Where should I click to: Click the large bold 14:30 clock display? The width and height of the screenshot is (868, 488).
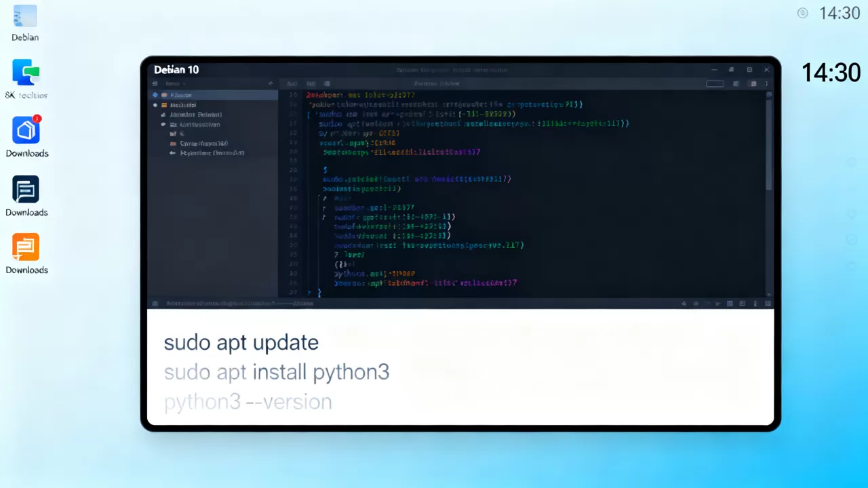point(831,73)
